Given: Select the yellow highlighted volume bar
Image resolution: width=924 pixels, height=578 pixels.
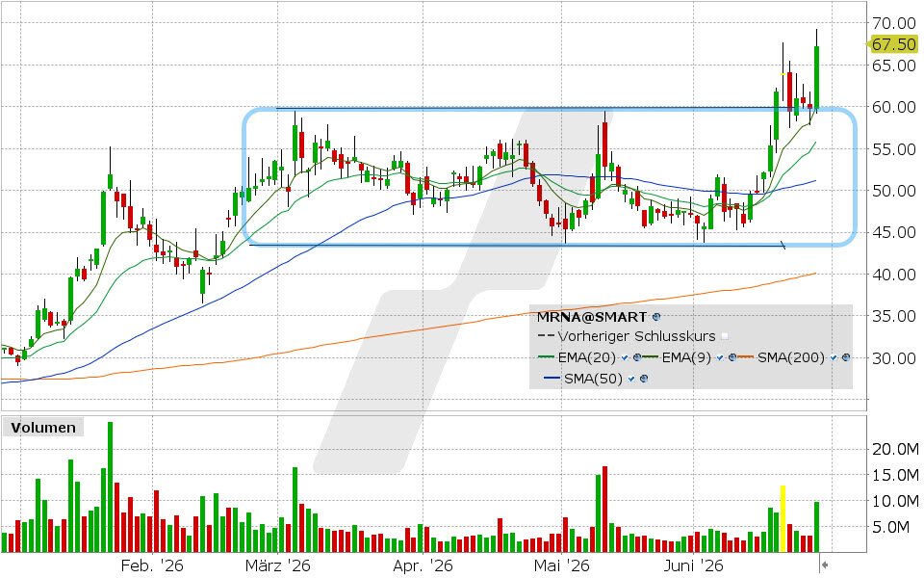Looking at the screenshot, I should tap(783, 519).
